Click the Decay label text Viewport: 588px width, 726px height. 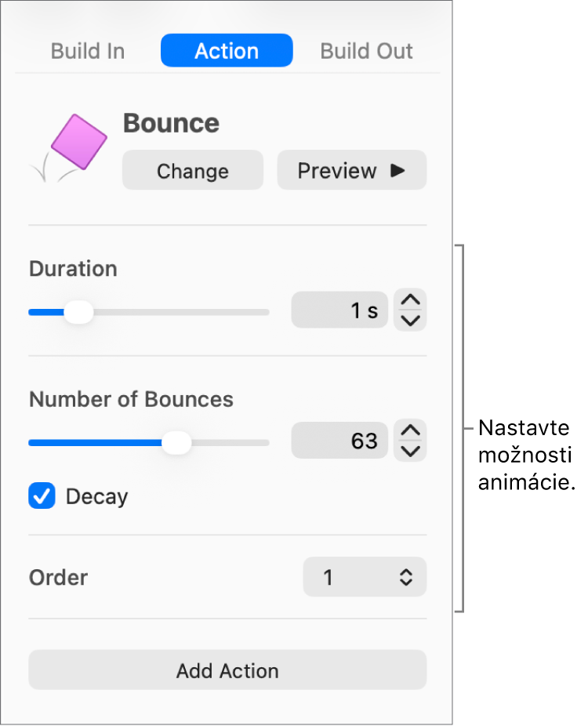click(96, 497)
